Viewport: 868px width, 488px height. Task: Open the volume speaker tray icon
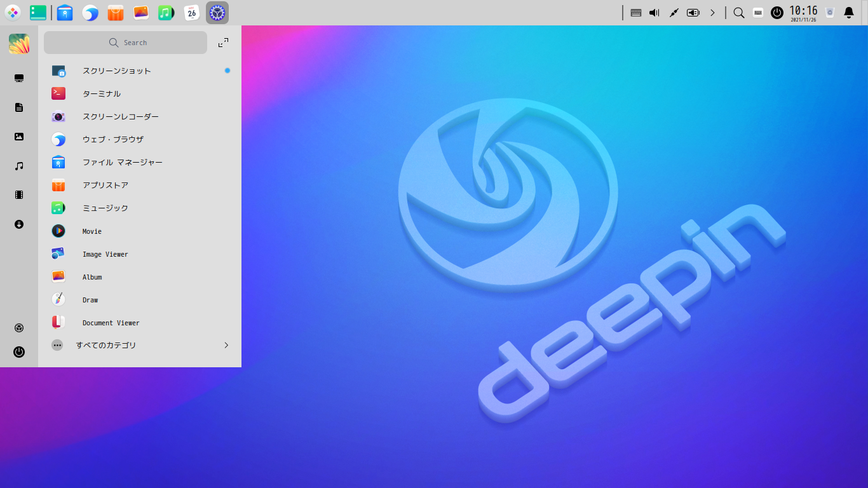[654, 13]
